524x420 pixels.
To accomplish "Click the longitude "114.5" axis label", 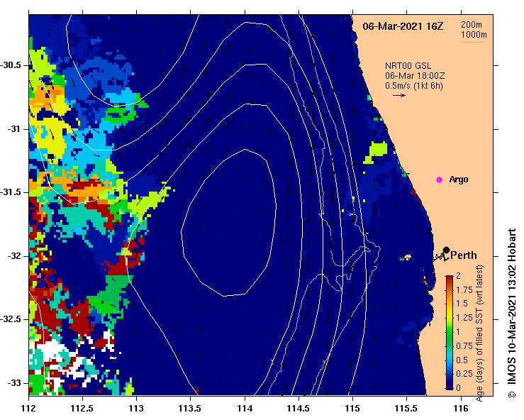I will pyautogui.click(x=299, y=409).
